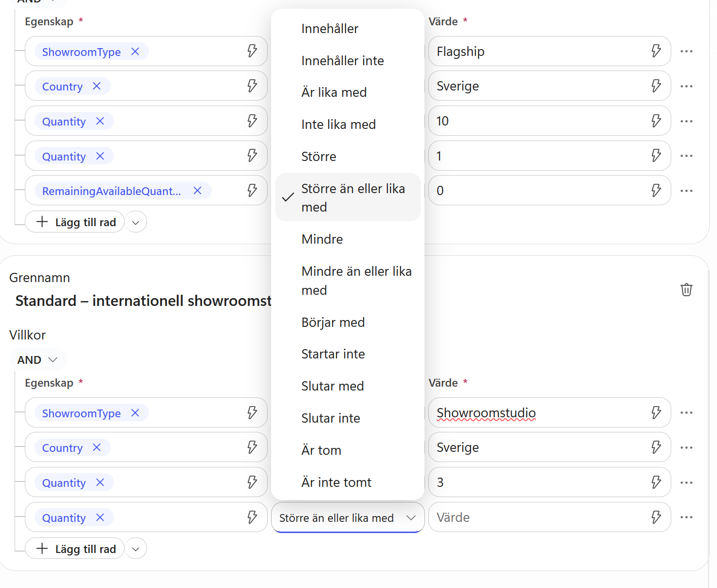The height and width of the screenshot is (588, 717).
Task: Select Inte lika med operator
Action: [x=348, y=125]
